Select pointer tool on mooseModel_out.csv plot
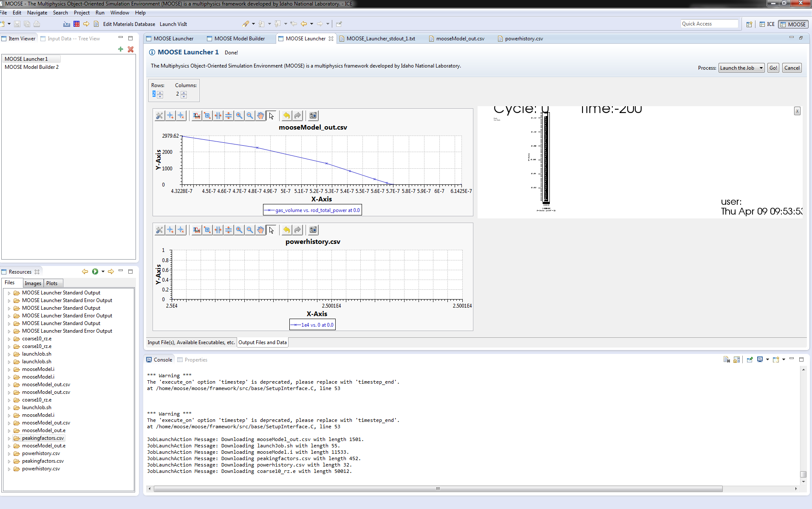Image resolution: width=812 pixels, height=509 pixels. (x=271, y=116)
